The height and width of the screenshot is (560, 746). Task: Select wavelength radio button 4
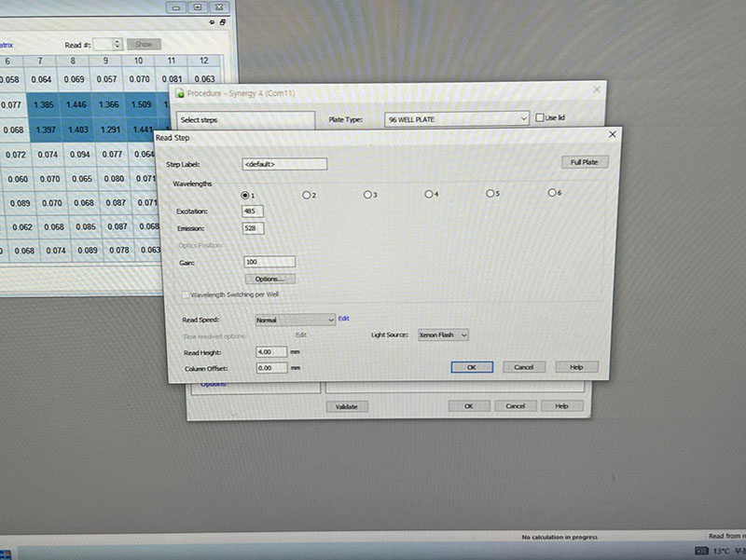click(429, 194)
